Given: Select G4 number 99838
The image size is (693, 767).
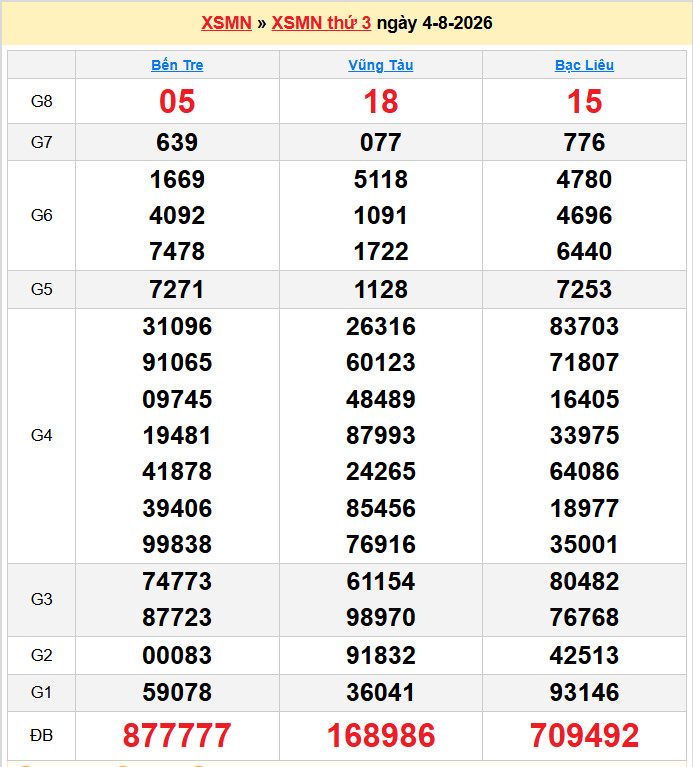Looking at the screenshot, I should click(177, 544).
